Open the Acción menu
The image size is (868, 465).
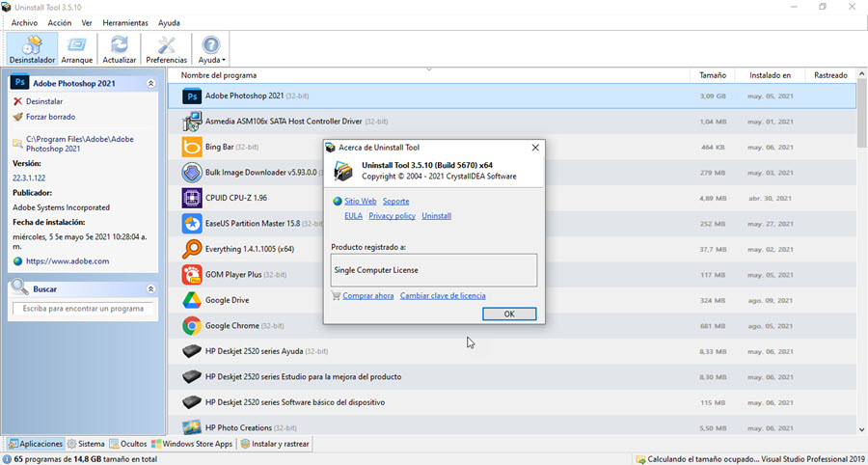point(59,23)
